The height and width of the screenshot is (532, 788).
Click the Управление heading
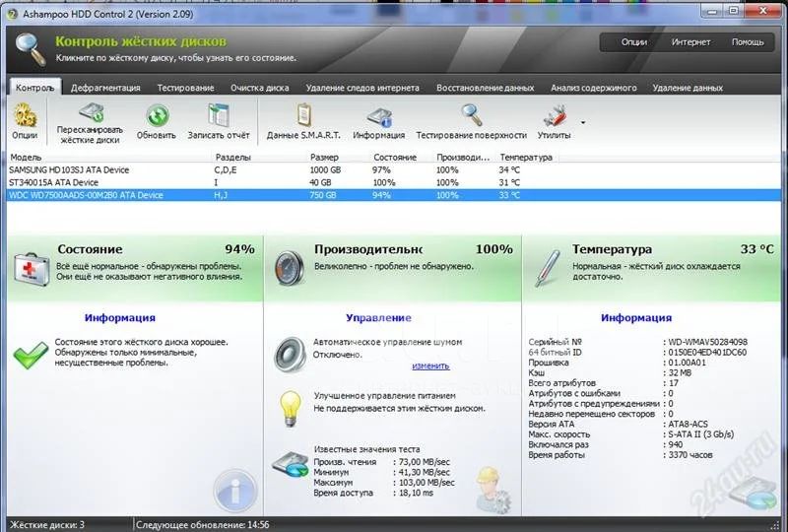coord(378,318)
